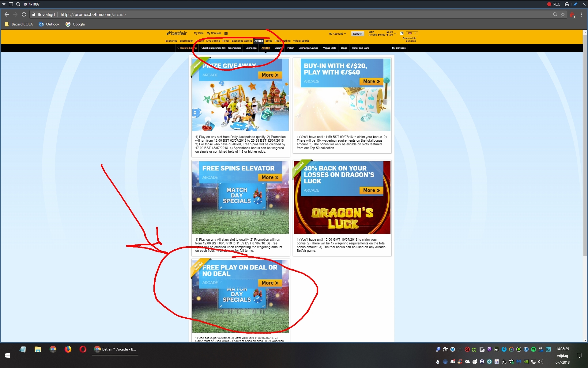This screenshot has height=368, width=588.
Task: Select the Betfair Arcade taskbar window
Action: tap(115, 349)
